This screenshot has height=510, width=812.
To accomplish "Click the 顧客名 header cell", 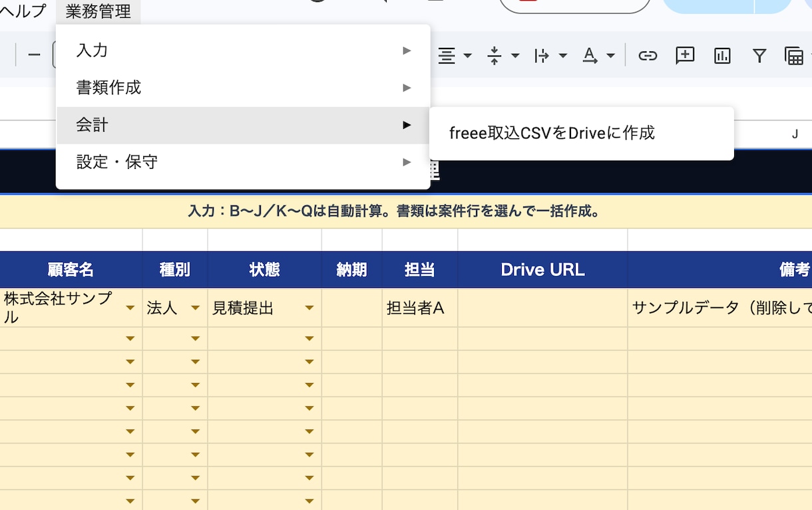I will 71,269.
